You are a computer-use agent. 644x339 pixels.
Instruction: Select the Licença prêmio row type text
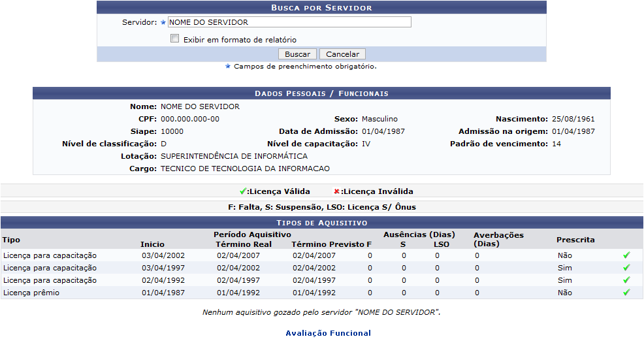point(31,293)
